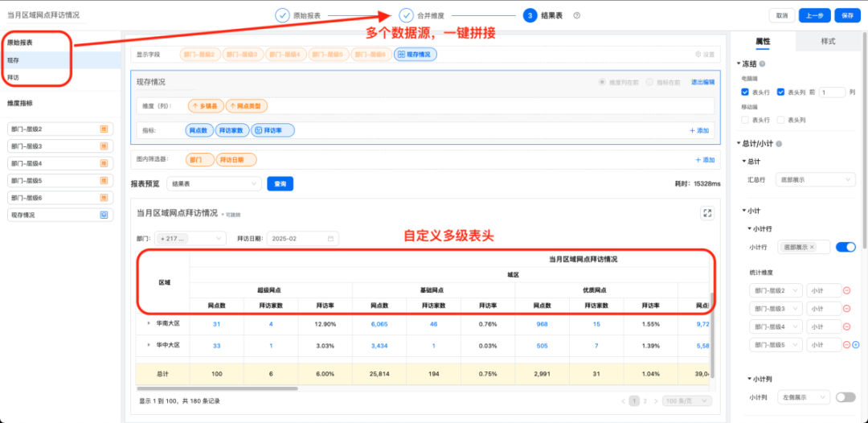Open 部门-层级4 statistics dimension dropdown
The width and height of the screenshot is (868, 423).
776,326
